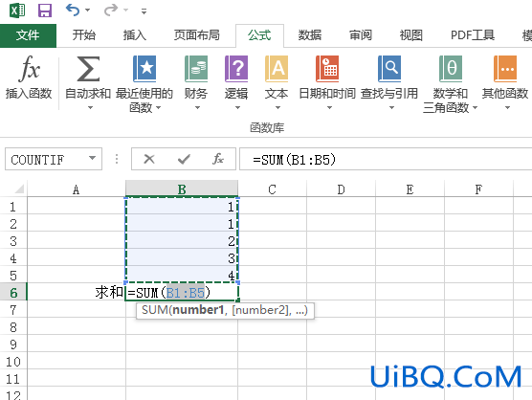The height and width of the screenshot is (400, 532).
Task: Expand the 文本 dropdown arrow
Action: [277, 108]
